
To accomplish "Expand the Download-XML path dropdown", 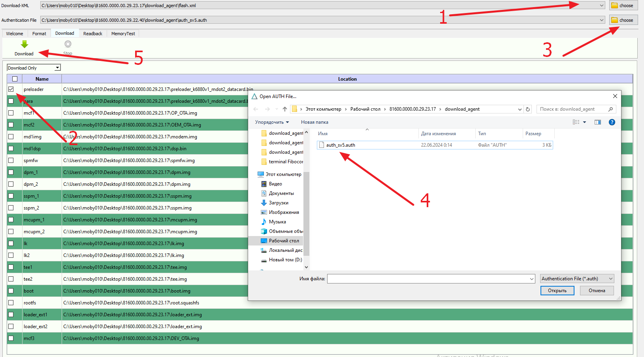I will (x=602, y=6).
